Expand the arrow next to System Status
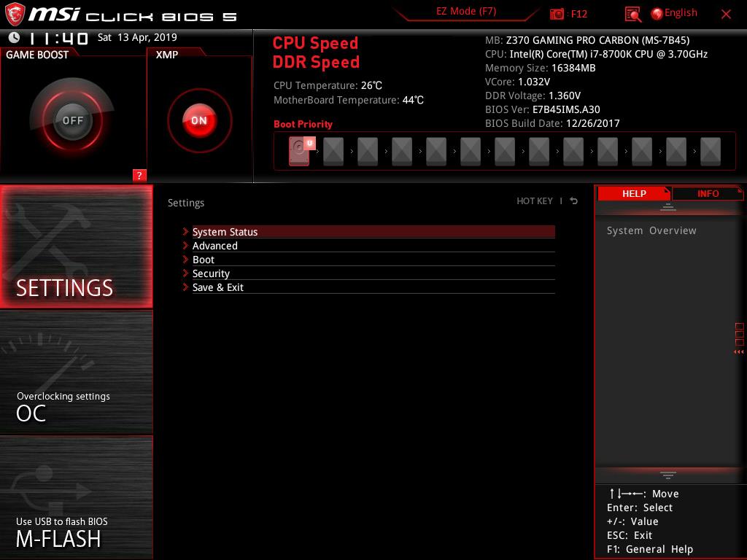 [185, 231]
